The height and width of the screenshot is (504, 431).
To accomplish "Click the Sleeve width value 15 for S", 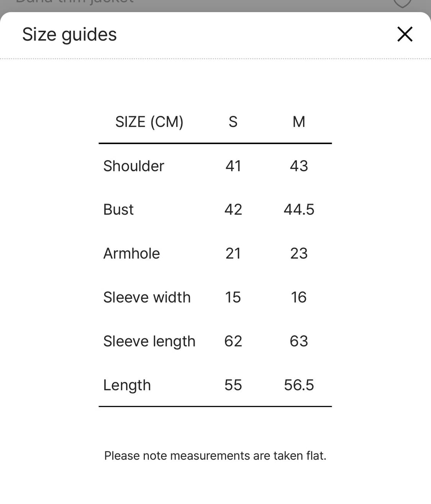I will [233, 297].
